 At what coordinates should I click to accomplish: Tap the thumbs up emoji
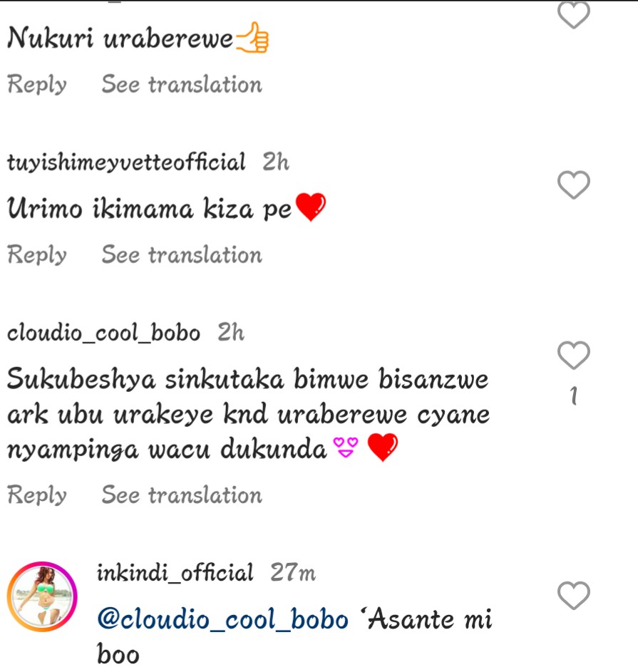tap(252, 37)
